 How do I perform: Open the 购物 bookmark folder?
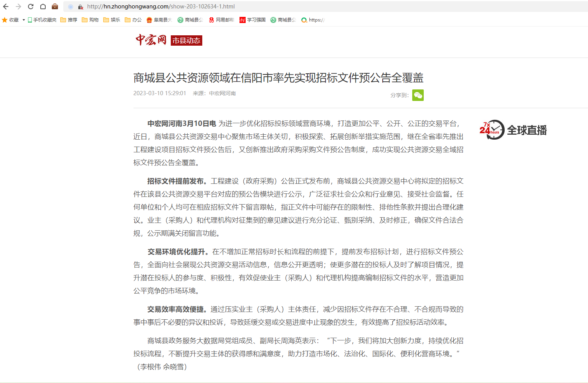pyautogui.click(x=90, y=20)
